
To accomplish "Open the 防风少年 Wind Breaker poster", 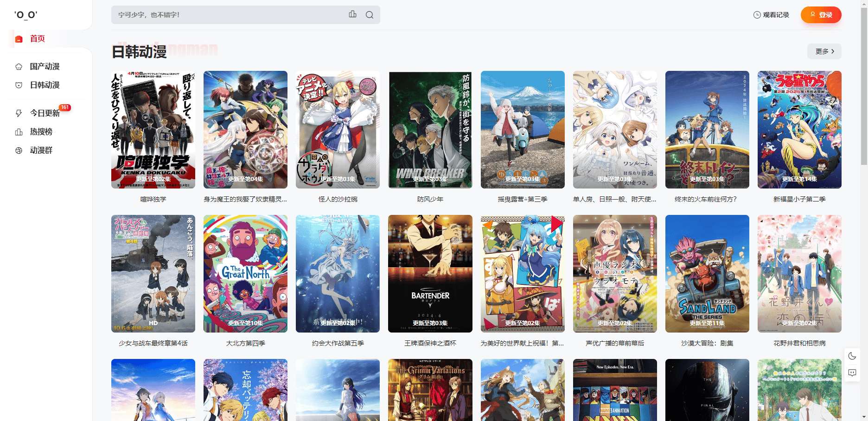I will [x=430, y=130].
